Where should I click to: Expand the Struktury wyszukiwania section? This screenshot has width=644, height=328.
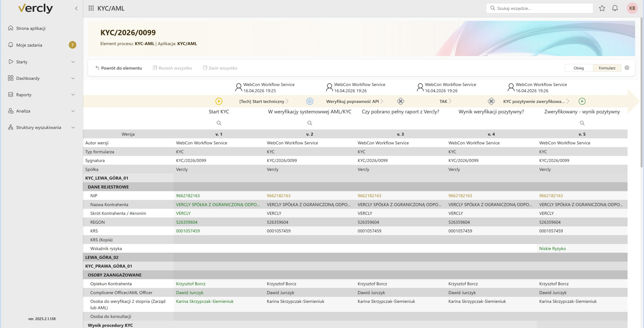click(x=73, y=127)
